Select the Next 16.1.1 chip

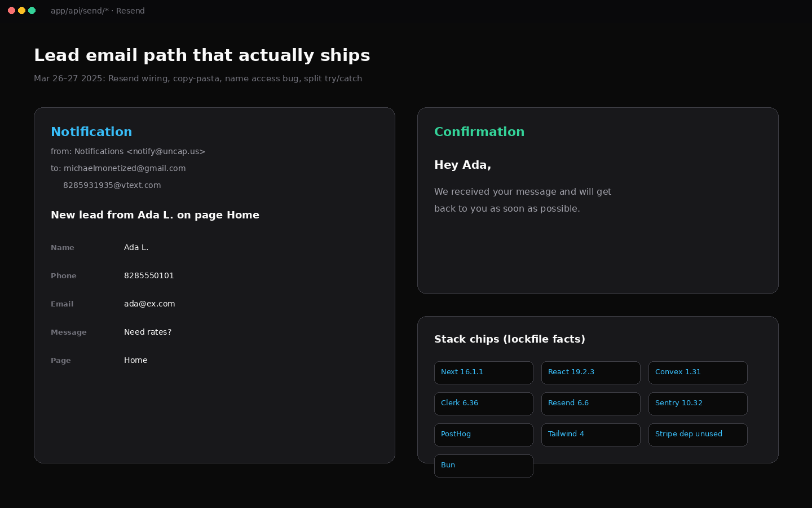coord(484,373)
